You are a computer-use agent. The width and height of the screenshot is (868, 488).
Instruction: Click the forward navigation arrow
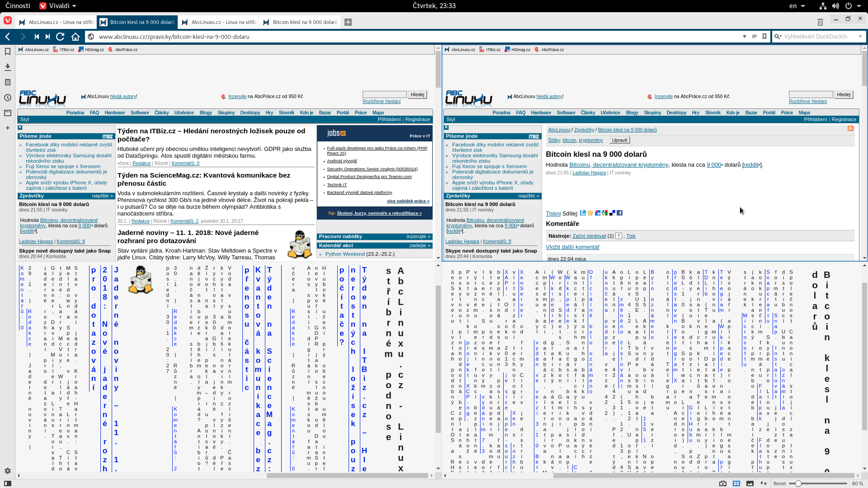tap(23, 37)
